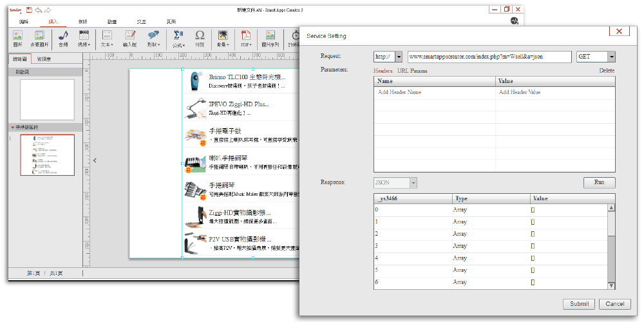Click the IPEVO Ziggi-HD Plus list item
This screenshot has height=322, width=644.
coord(241,108)
